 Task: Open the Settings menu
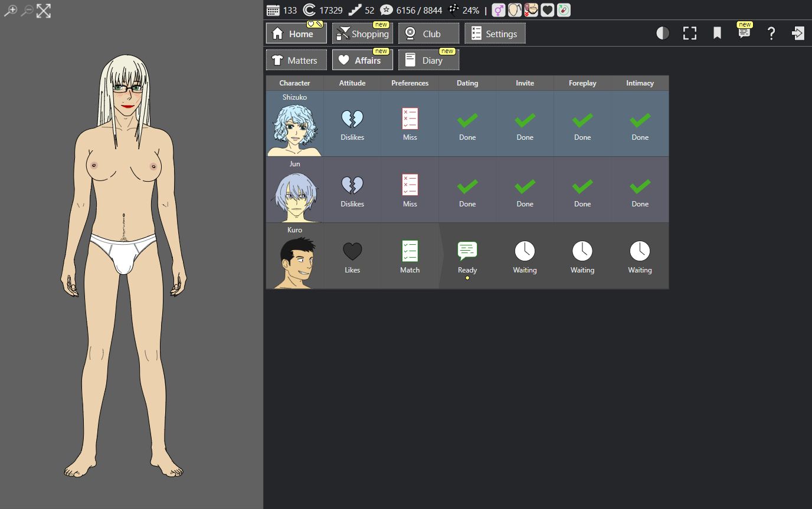(495, 34)
